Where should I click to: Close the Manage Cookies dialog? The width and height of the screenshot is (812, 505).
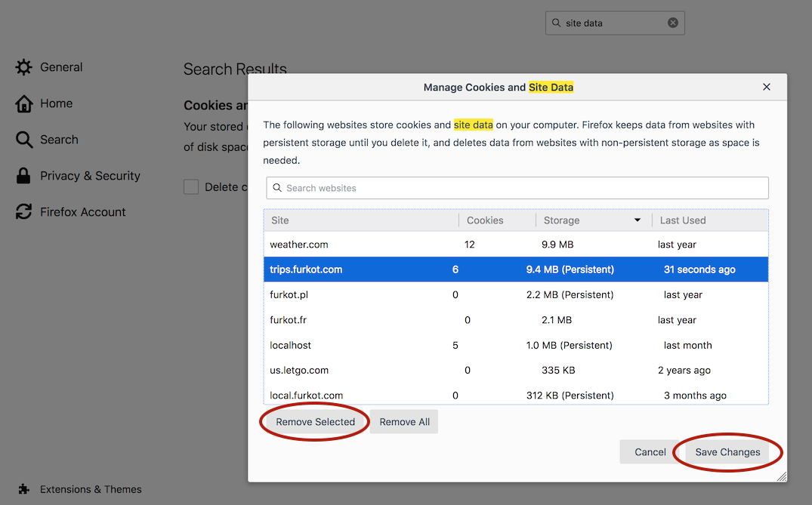coord(767,87)
